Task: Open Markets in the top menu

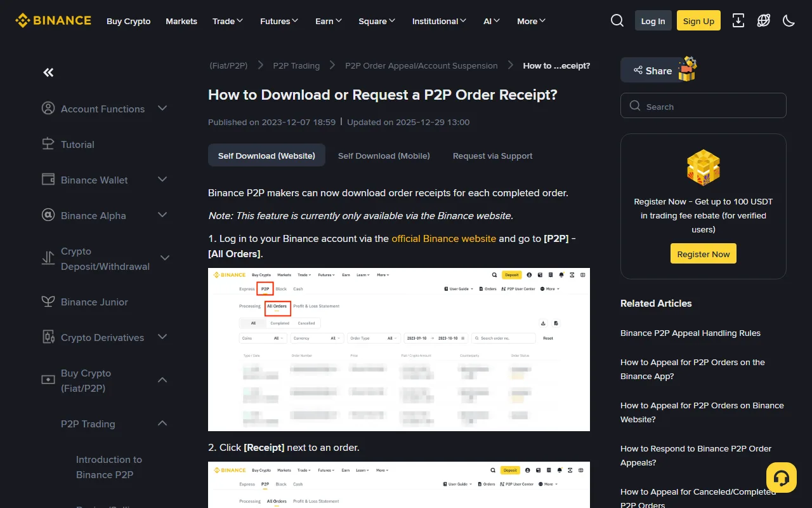Action: (181, 21)
